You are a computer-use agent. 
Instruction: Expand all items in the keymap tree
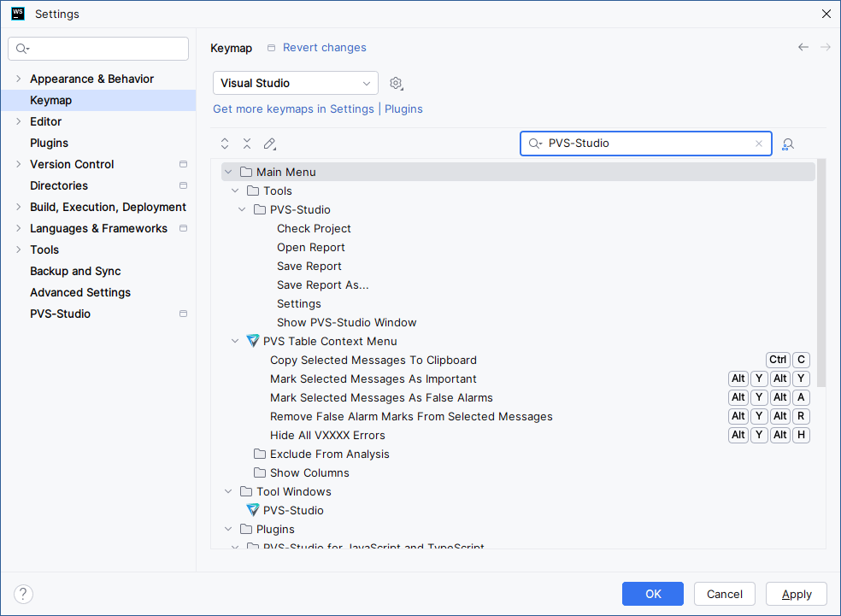tap(225, 144)
